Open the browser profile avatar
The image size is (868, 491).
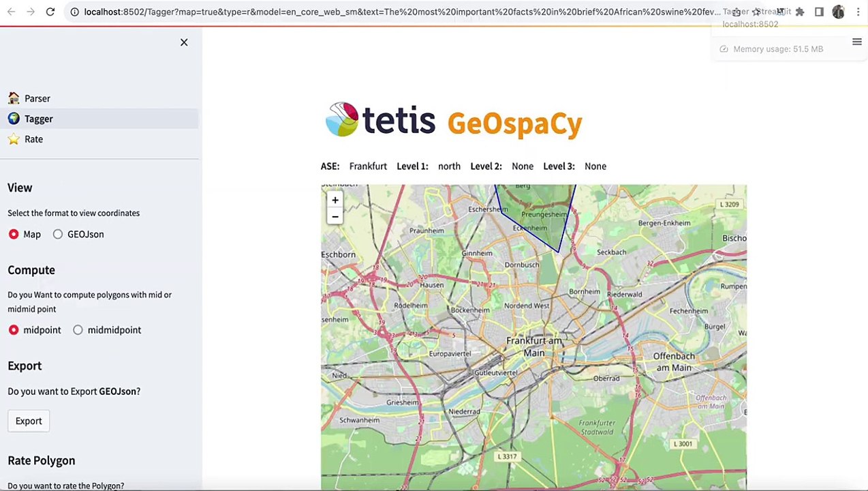point(838,12)
